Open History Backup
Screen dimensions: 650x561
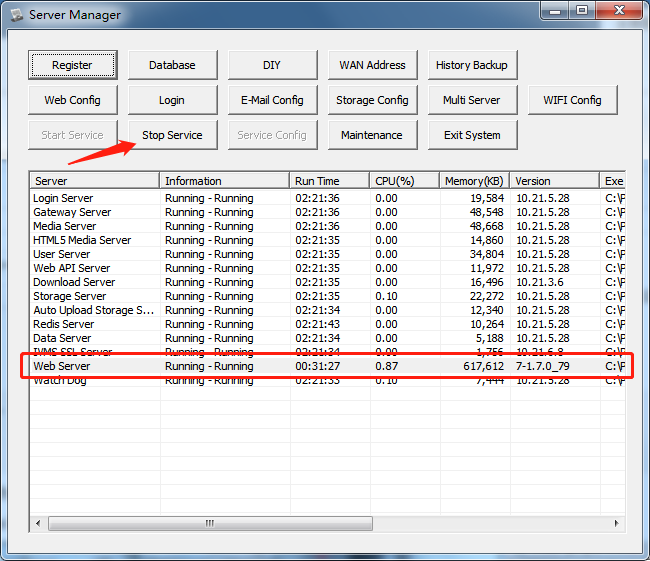click(472, 65)
